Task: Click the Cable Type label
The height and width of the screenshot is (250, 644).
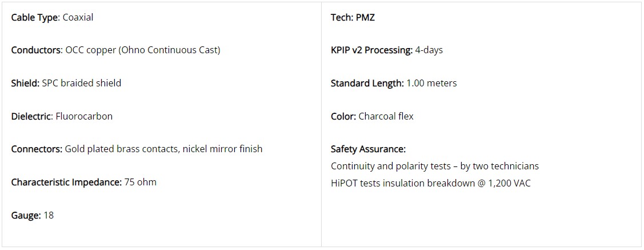Action: [x=36, y=18]
